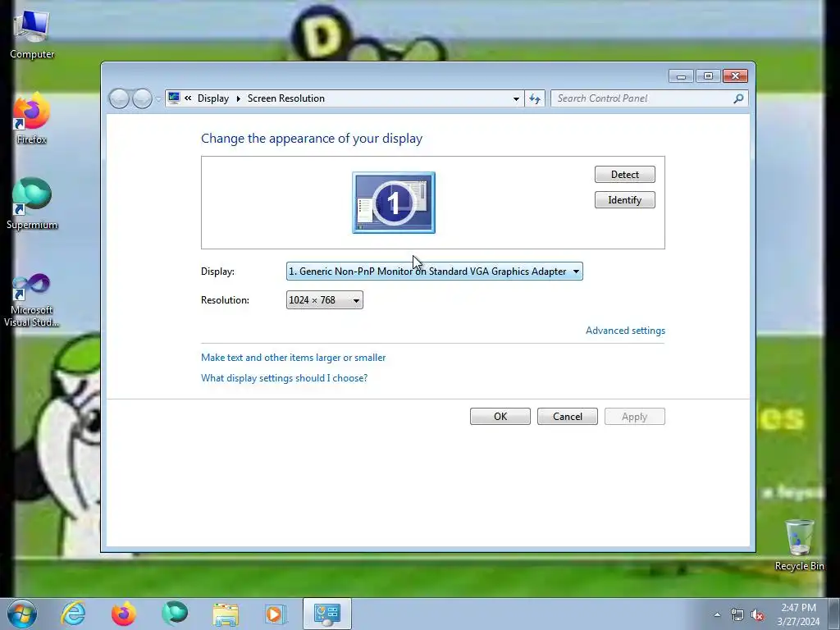The image size is (840, 630).
Task: Open Make text and other items larger link
Action: 293,358
